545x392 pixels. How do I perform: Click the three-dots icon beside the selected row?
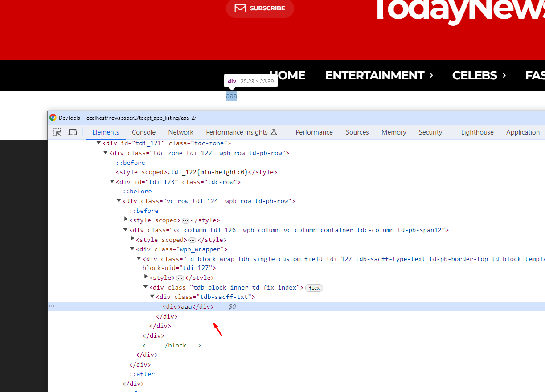[52, 306]
